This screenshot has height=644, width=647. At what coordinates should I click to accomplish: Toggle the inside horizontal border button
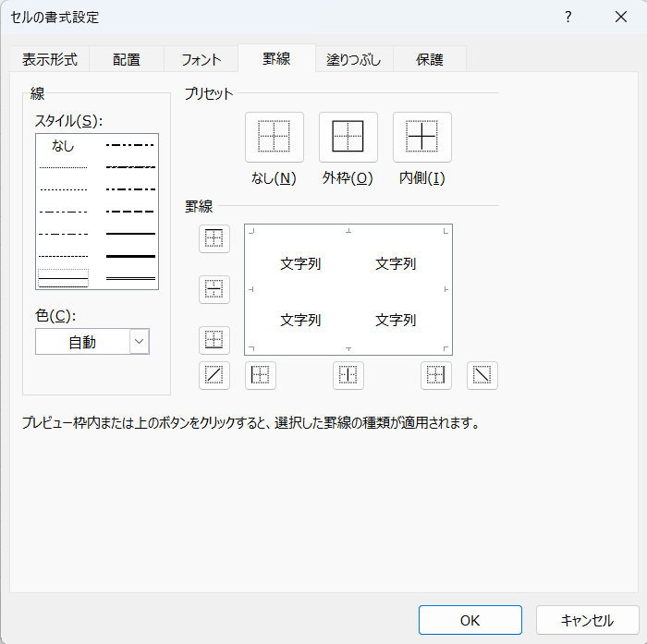[214, 289]
